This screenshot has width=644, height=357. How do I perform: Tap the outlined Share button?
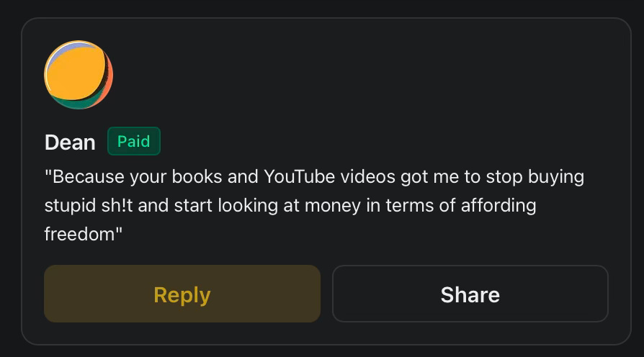470,294
